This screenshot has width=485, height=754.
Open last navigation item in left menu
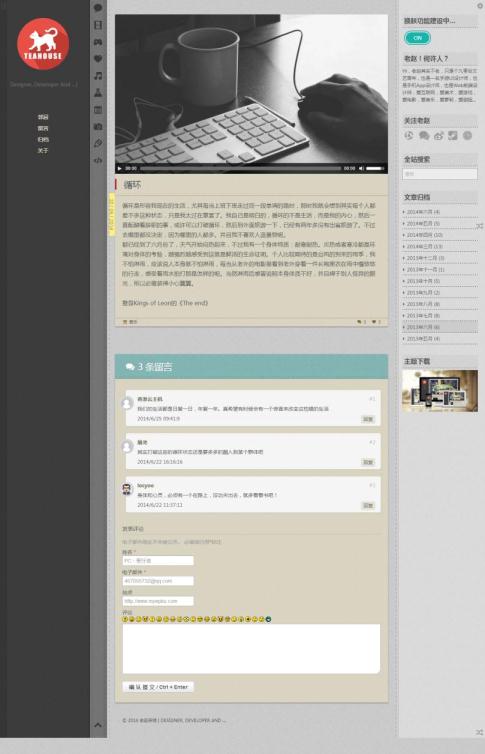(x=43, y=151)
